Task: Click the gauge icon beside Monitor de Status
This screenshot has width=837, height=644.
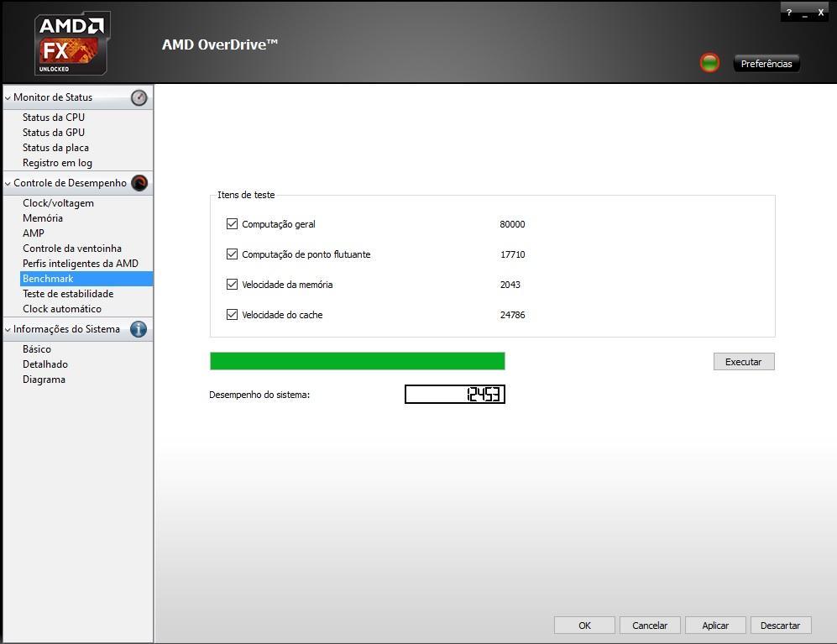Action: [x=139, y=97]
